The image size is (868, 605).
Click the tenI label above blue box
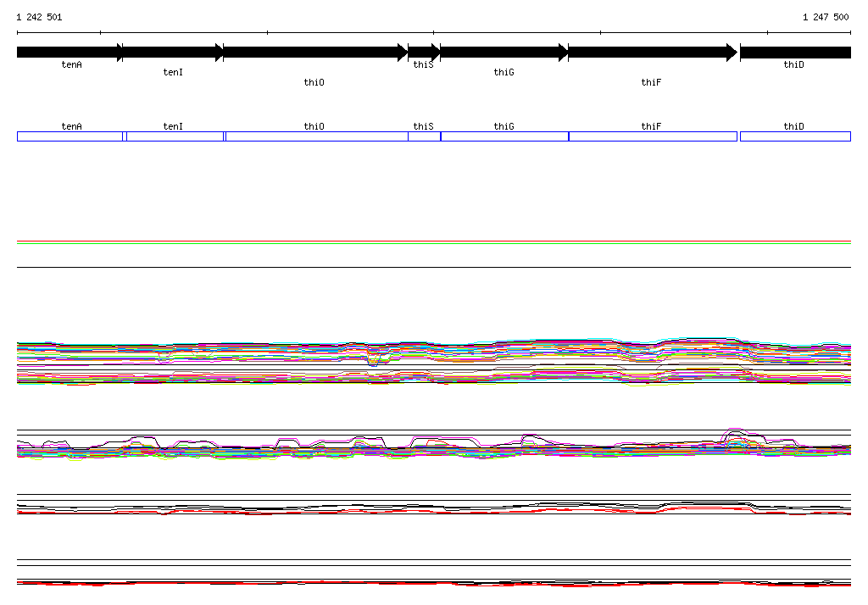[x=173, y=127]
